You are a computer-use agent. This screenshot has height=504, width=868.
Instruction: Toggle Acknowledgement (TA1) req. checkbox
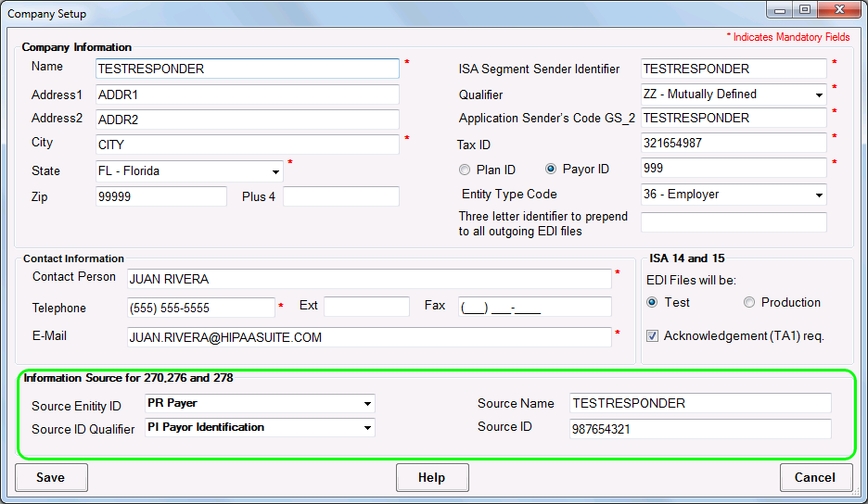[653, 336]
